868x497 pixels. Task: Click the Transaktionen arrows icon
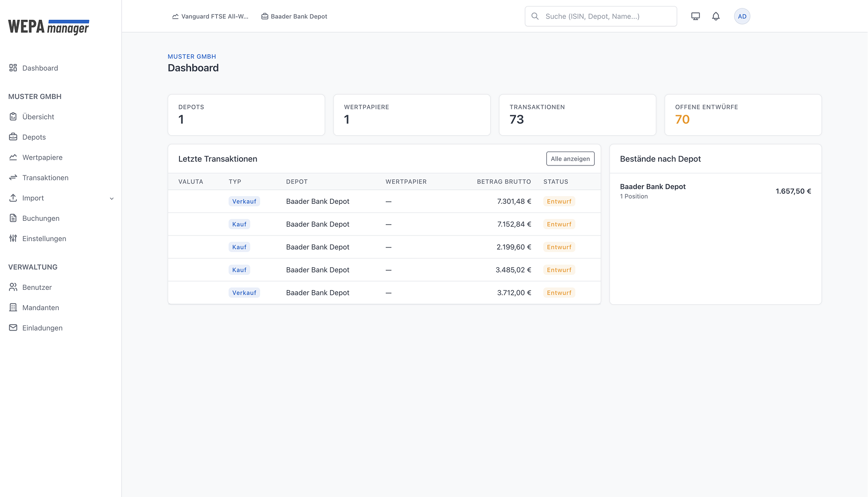point(13,178)
